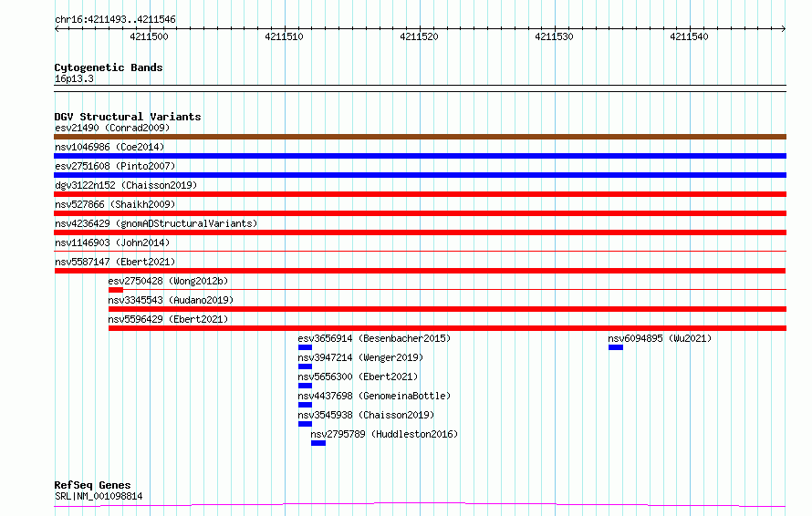Image resolution: width=812 pixels, height=516 pixels.
Task: Click the RefSeq Genes track title
Action: 92,486
